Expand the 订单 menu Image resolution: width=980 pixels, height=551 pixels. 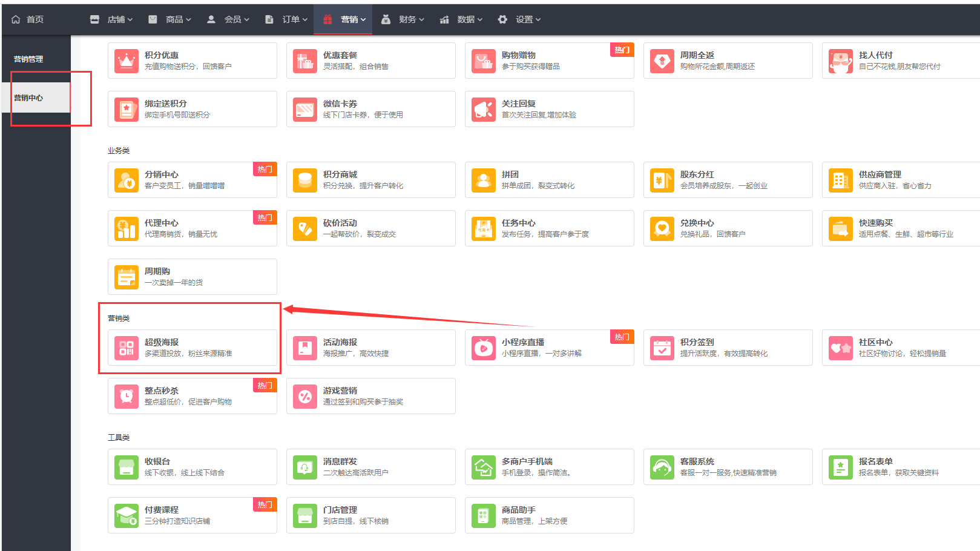click(x=286, y=19)
